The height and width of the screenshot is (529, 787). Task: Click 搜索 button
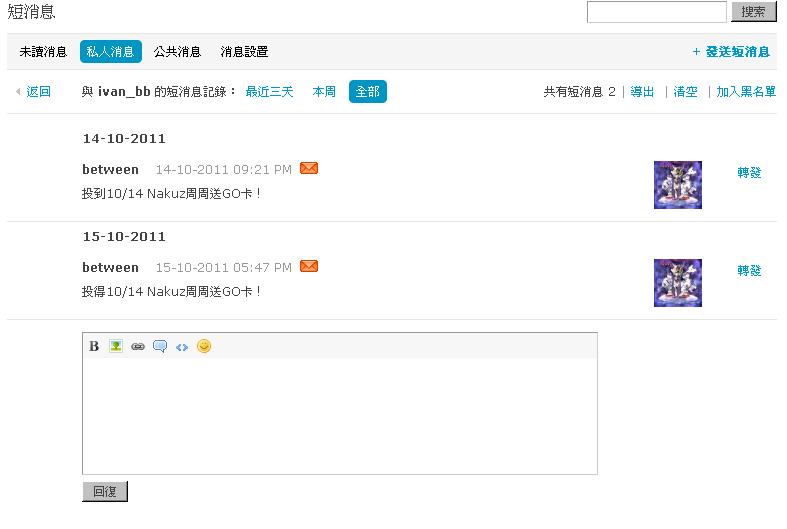point(753,12)
